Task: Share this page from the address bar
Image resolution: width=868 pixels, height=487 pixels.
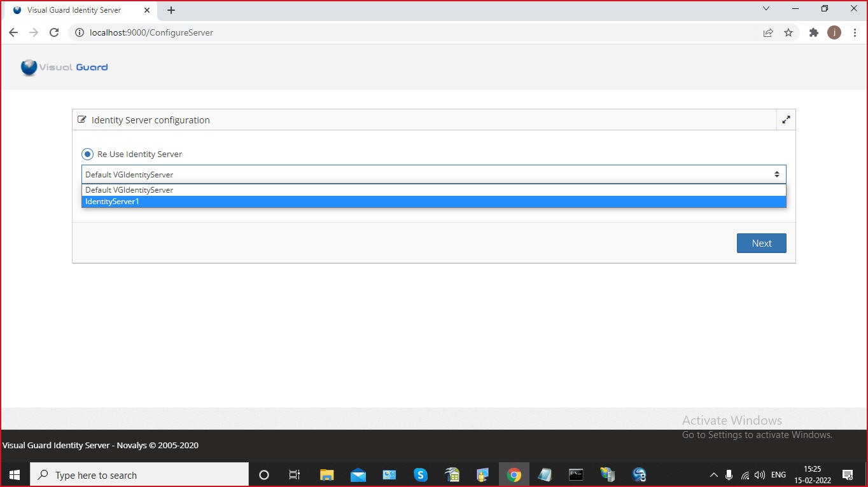Action: coord(768,32)
